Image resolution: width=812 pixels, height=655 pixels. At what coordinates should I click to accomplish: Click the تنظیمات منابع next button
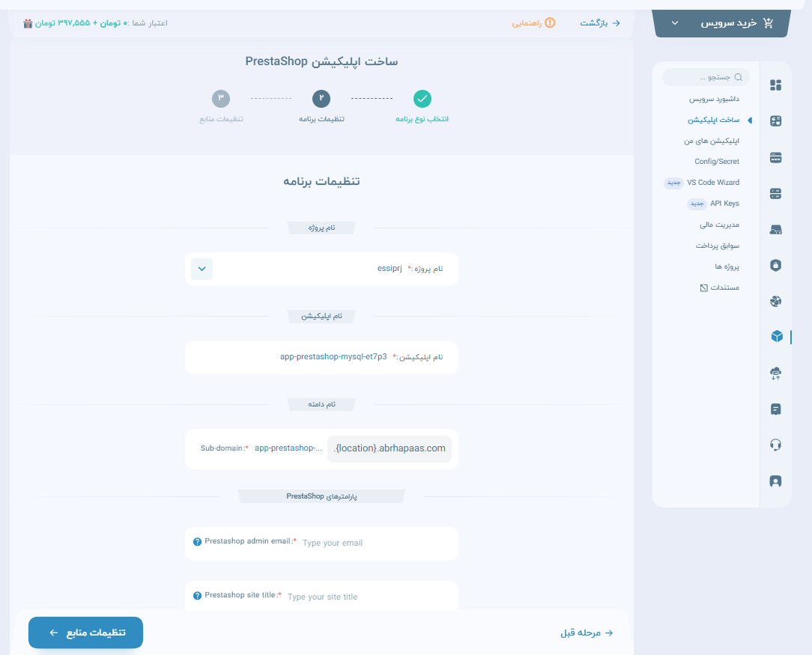85,633
